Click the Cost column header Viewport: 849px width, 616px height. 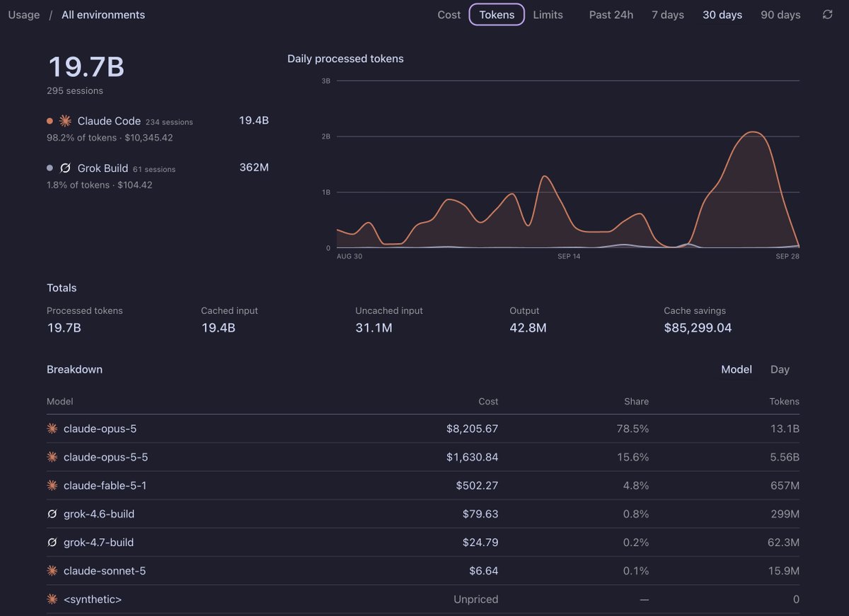(488, 401)
